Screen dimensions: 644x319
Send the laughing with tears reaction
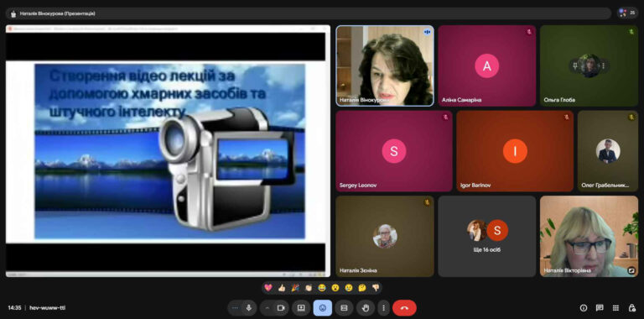click(x=322, y=288)
